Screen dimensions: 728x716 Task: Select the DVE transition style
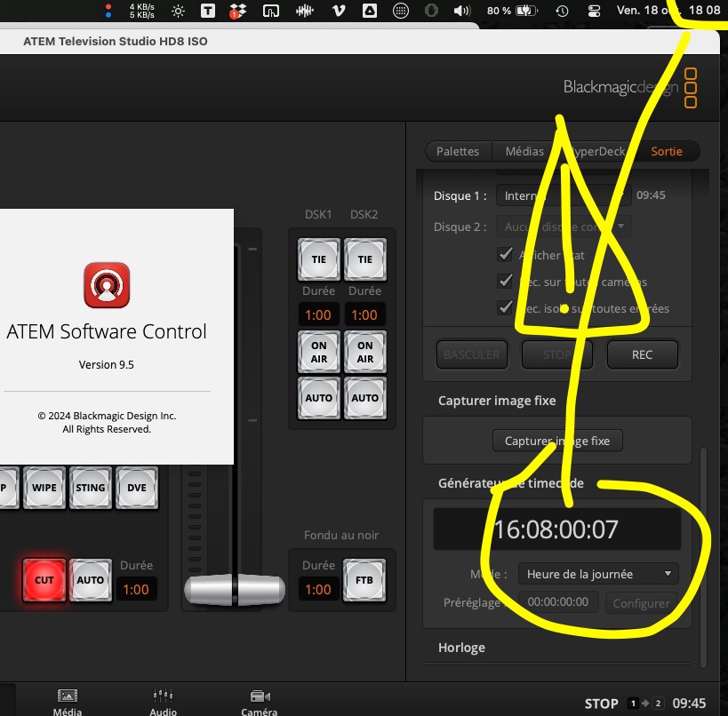tap(137, 488)
